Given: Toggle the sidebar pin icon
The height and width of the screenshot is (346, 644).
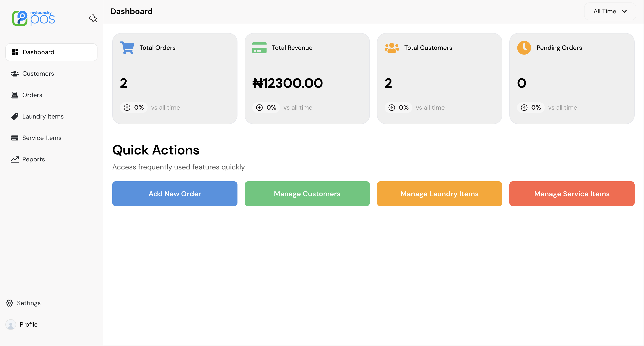Looking at the screenshot, I should tap(93, 18).
